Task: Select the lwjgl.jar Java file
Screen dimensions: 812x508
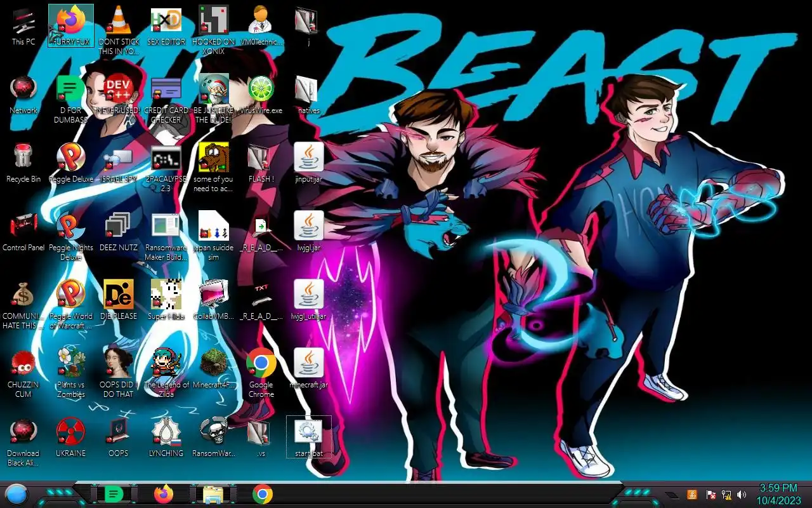Action: click(x=308, y=232)
